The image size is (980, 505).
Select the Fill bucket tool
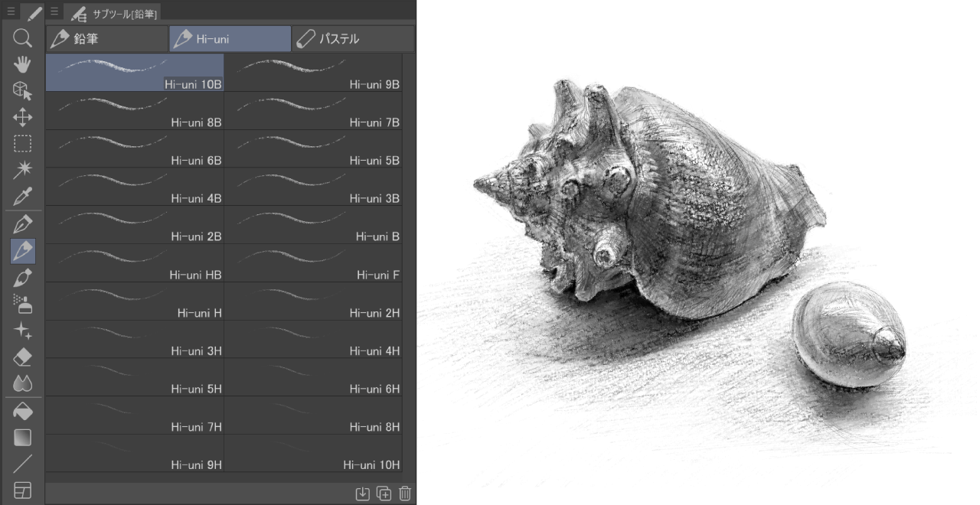[x=22, y=412]
